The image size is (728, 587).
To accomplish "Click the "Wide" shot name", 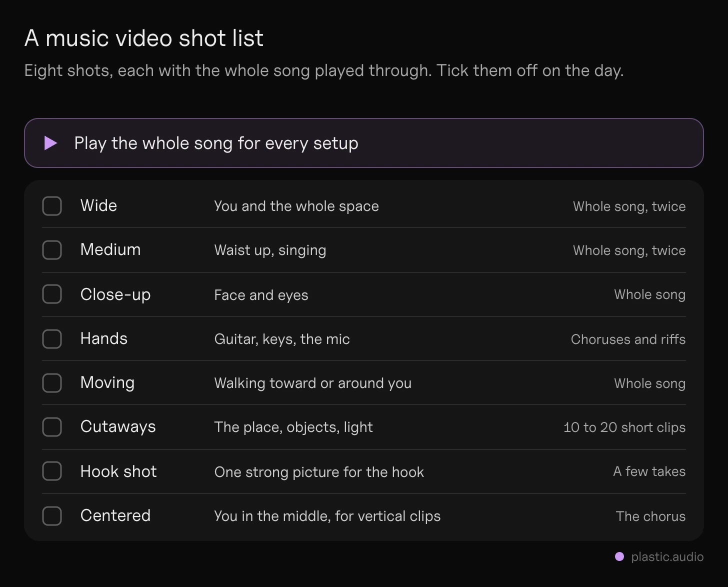I will (x=98, y=205).
